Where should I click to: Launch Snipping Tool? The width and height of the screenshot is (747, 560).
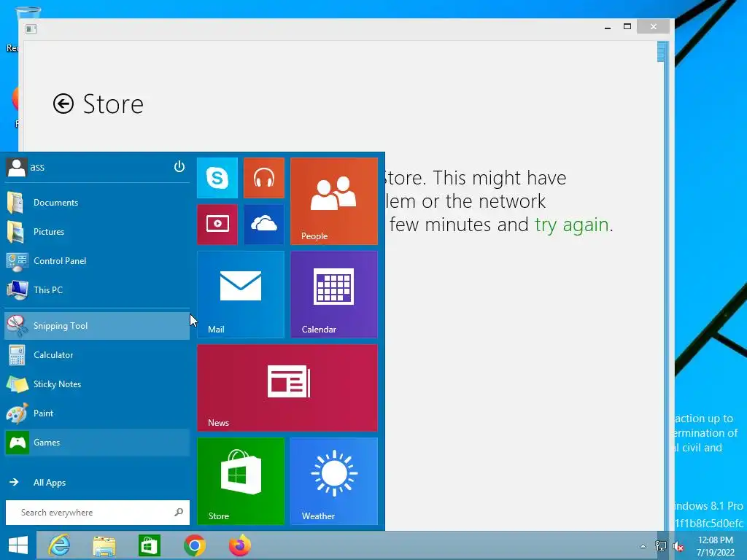click(97, 326)
